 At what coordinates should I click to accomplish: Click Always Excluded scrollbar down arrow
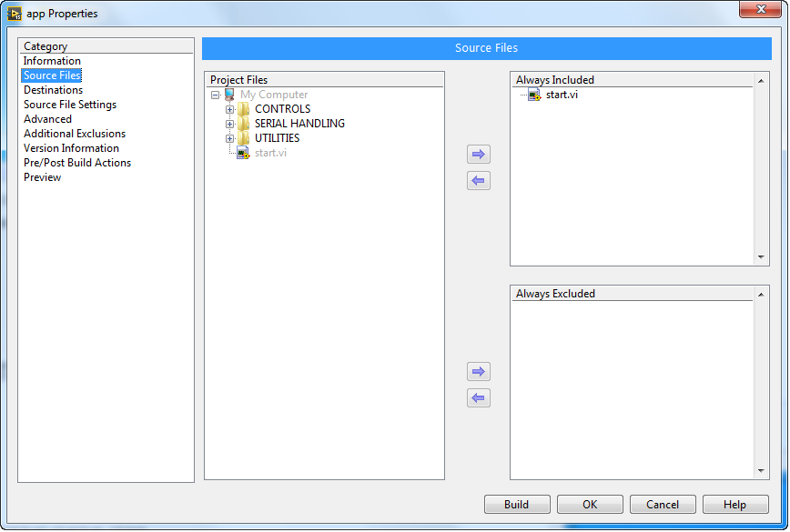coord(761,471)
